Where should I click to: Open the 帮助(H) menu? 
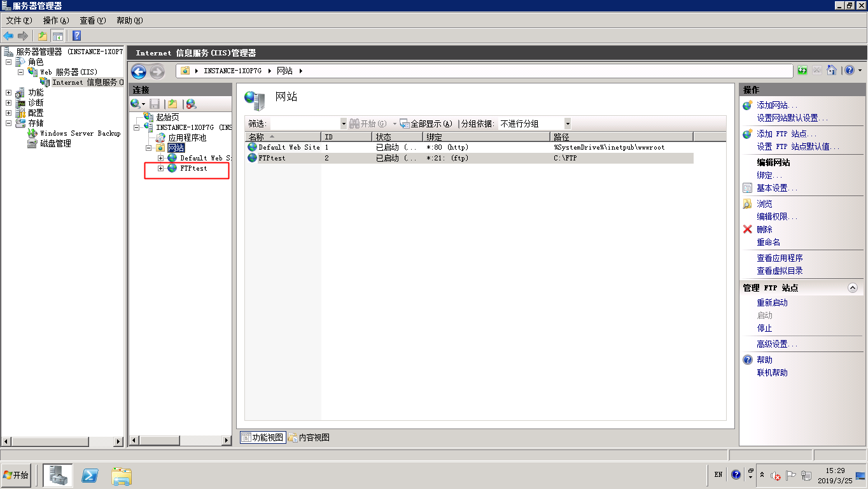tap(129, 20)
